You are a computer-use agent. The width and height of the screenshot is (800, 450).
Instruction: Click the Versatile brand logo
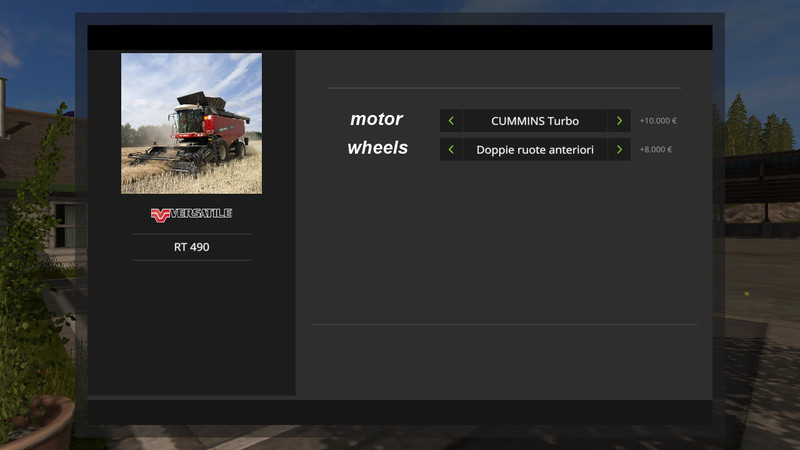pyautogui.click(x=191, y=214)
